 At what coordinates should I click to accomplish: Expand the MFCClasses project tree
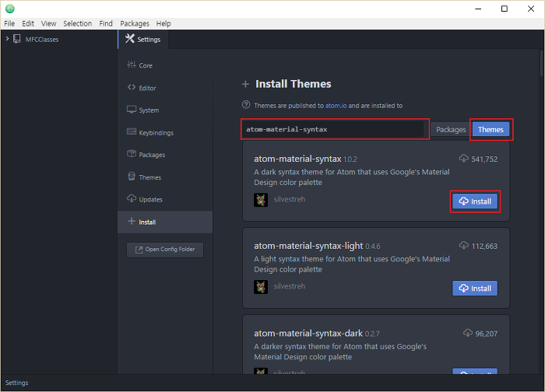click(7, 39)
